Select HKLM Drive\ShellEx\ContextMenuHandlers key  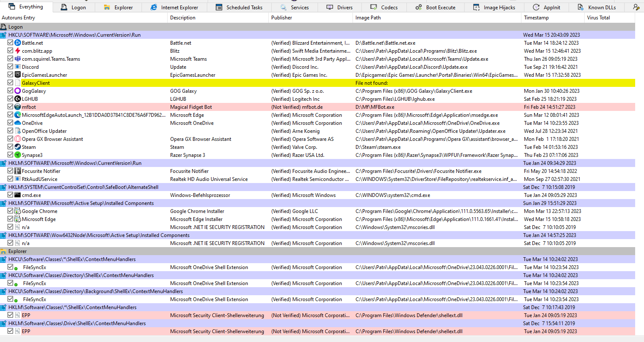318,323
